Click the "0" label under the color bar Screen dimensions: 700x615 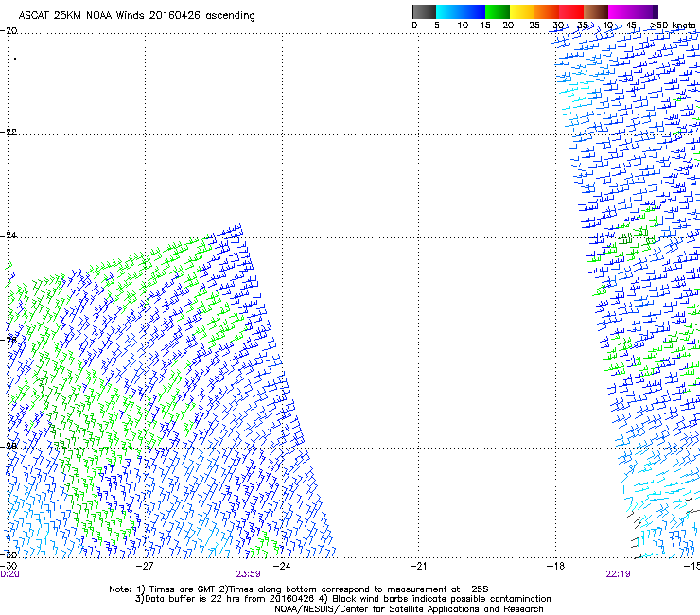coord(414,26)
